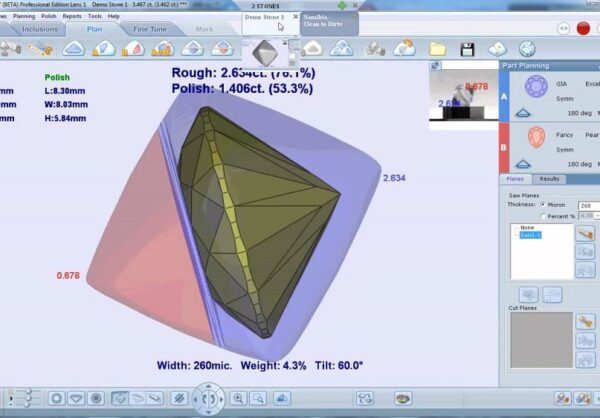This screenshot has height=418, width=600.
Task: Open the thickness value 260 dropdown
Action: [x=589, y=204]
